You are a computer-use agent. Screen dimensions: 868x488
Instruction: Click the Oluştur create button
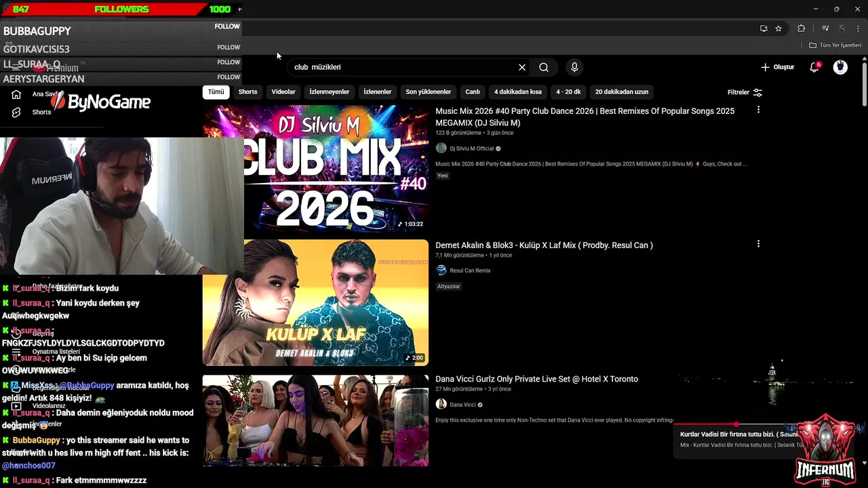(777, 67)
